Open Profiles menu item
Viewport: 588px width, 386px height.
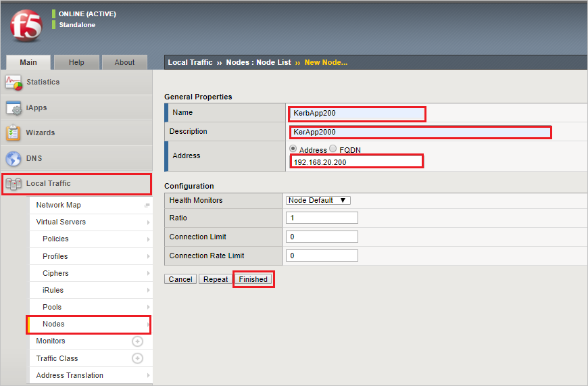coord(91,256)
